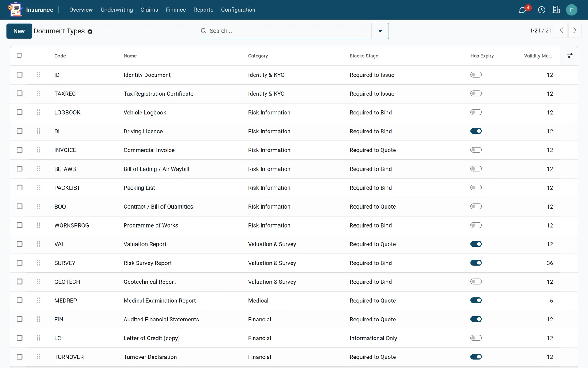The height and width of the screenshot is (368, 588).
Task: Open the Insurance app logo icon
Action: [x=15, y=10]
